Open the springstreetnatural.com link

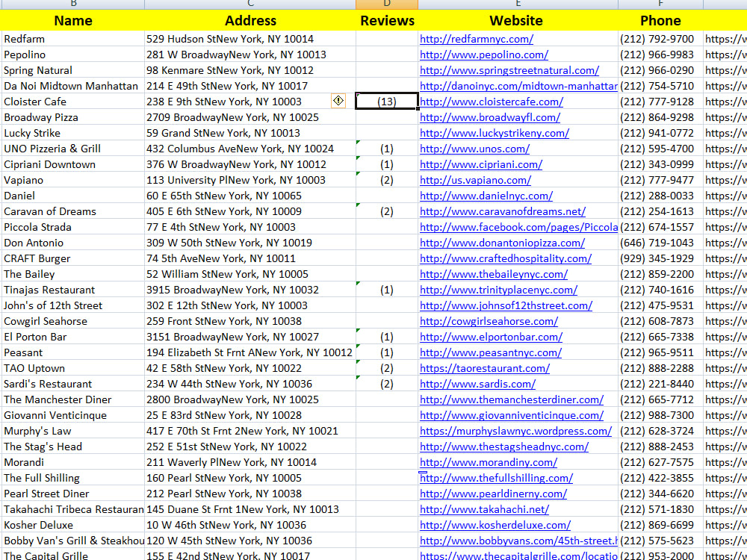click(509, 70)
